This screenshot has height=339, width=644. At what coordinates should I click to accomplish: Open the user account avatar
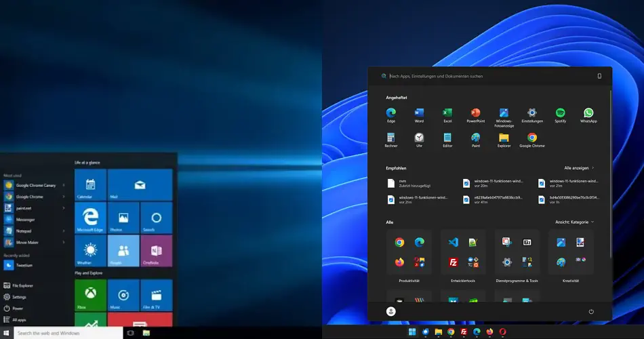[x=391, y=311]
